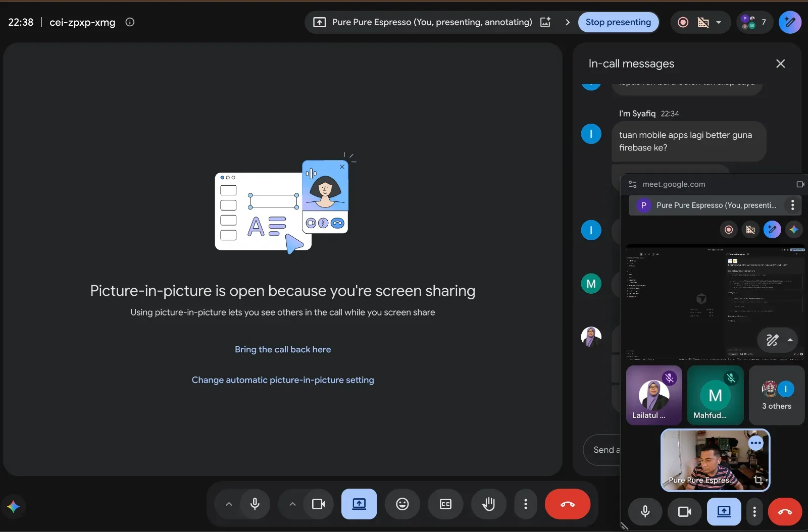Close the In-call messages panel
This screenshot has height=532, width=808.
pyautogui.click(x=780, y=64)
